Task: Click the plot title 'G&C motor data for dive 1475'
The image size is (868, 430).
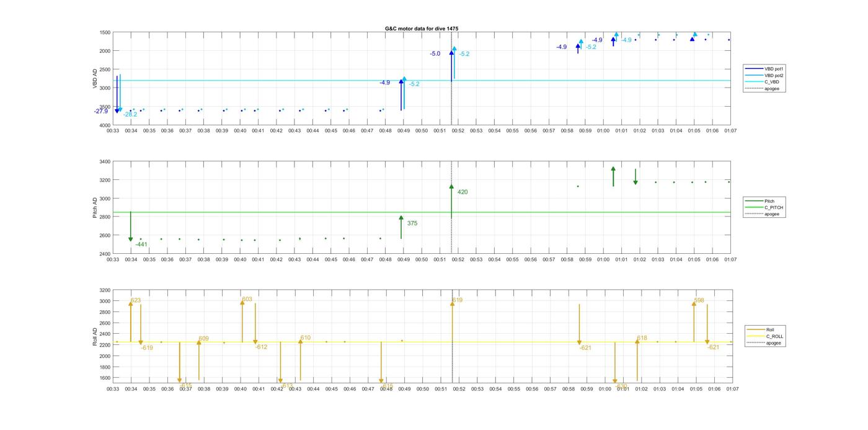Action: click(422, 29)
